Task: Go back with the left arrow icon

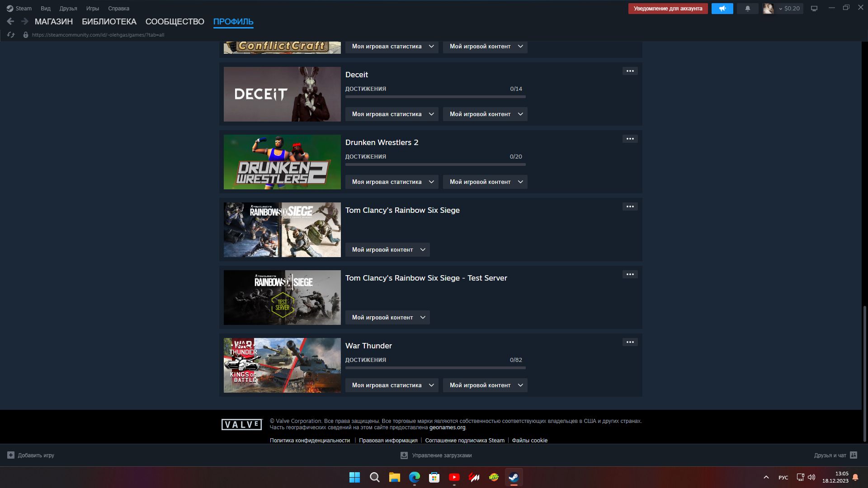Action: pos(10,21)
